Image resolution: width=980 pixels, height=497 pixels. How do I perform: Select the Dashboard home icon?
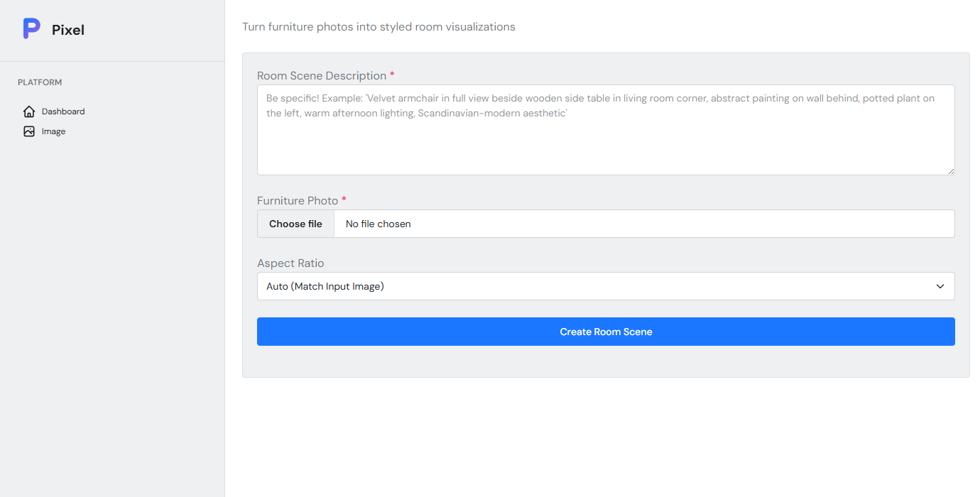pos(28,111)
